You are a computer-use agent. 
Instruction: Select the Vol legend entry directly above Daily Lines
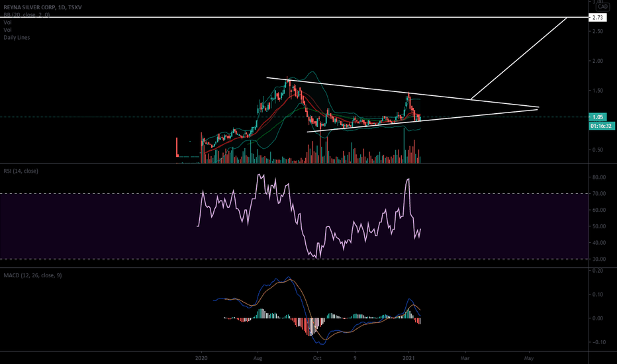pyautogui.click(x=7, y=30)
